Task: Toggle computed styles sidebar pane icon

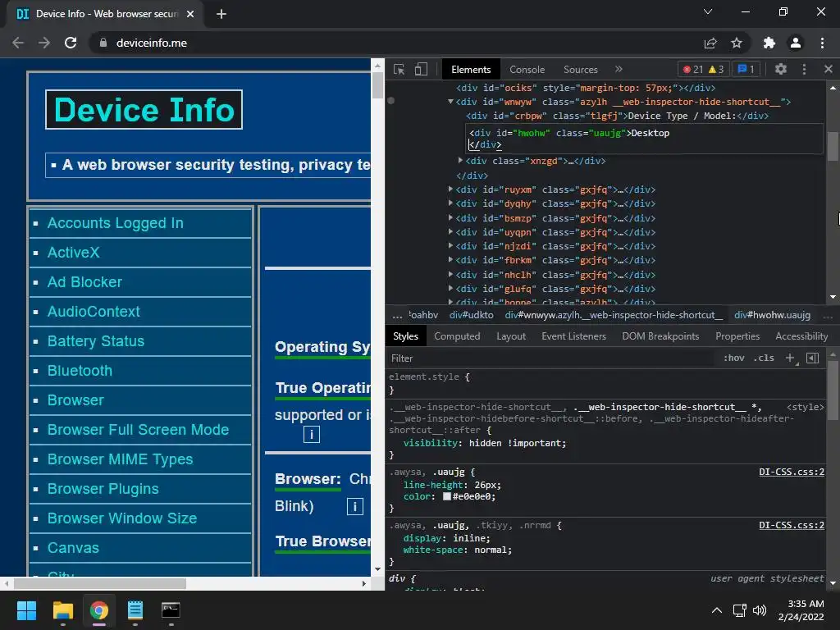Action: [812, 358]
